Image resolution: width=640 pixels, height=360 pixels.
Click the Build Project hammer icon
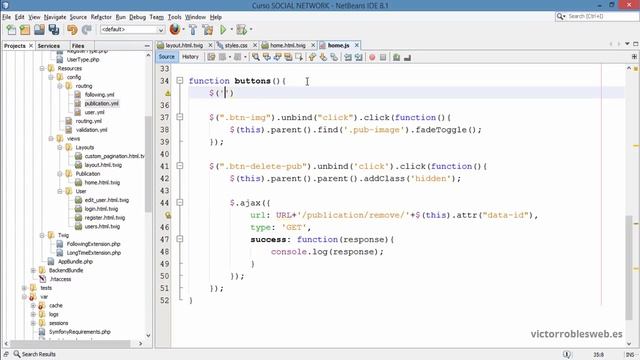tap(193, 29)
